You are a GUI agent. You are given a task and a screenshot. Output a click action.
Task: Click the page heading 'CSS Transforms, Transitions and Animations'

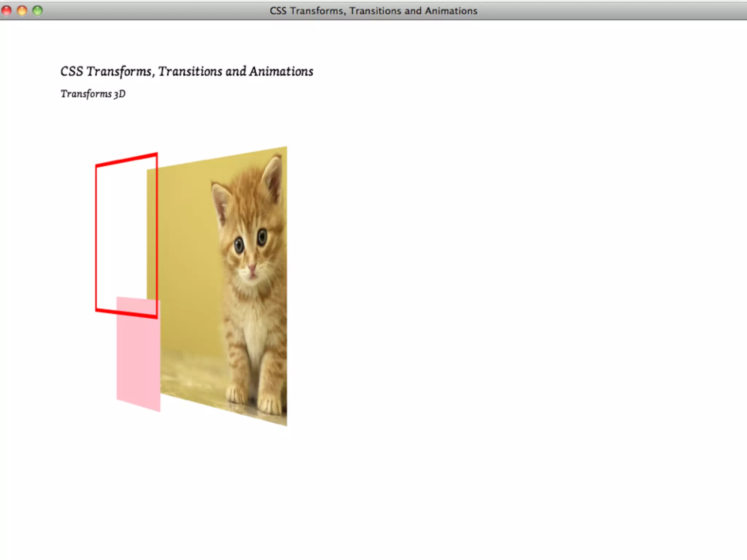(187, 71)
